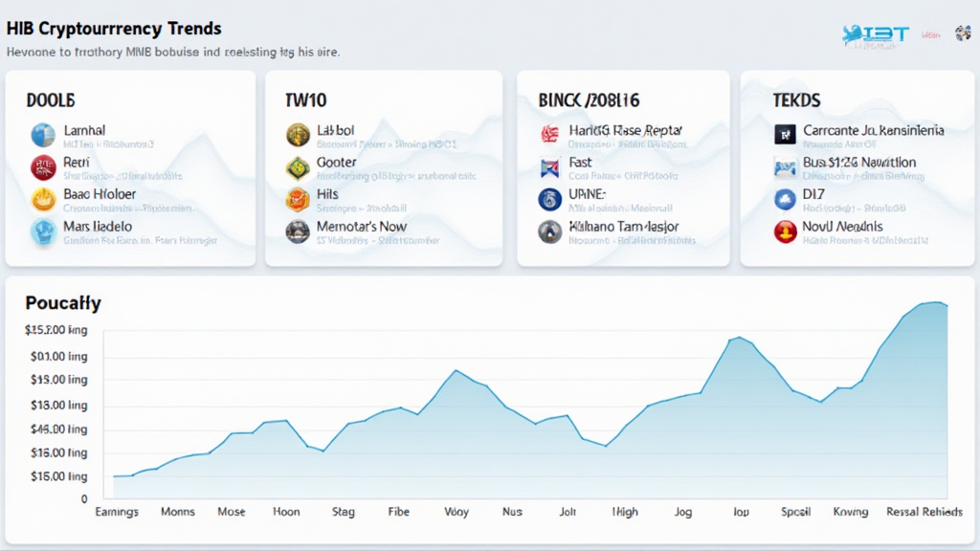This screenshot has height=551, width=980.
Task: Select the DOOLB panel header
Action: pos(43,99)
